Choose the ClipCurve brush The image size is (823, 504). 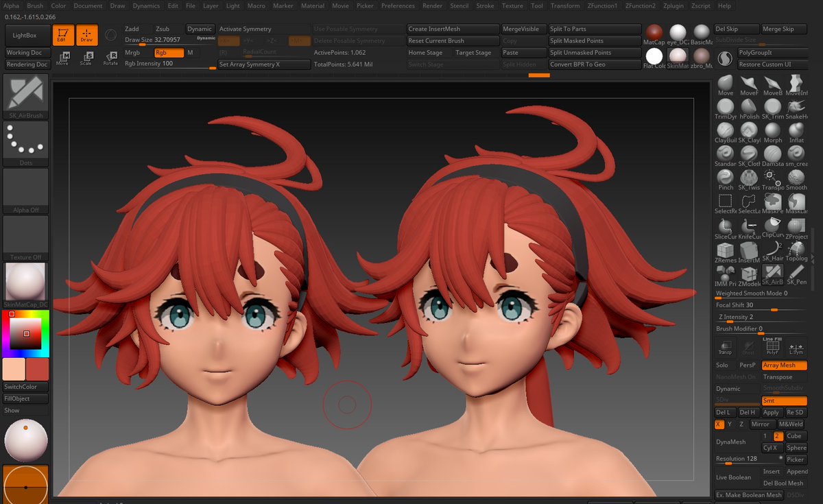[772, 228]
